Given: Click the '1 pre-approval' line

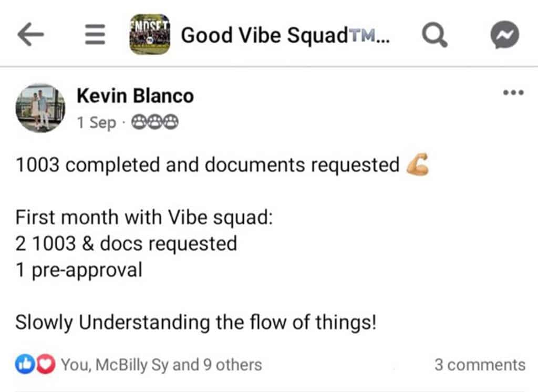Looking at the screenshot, I should [x=79, y=270].
